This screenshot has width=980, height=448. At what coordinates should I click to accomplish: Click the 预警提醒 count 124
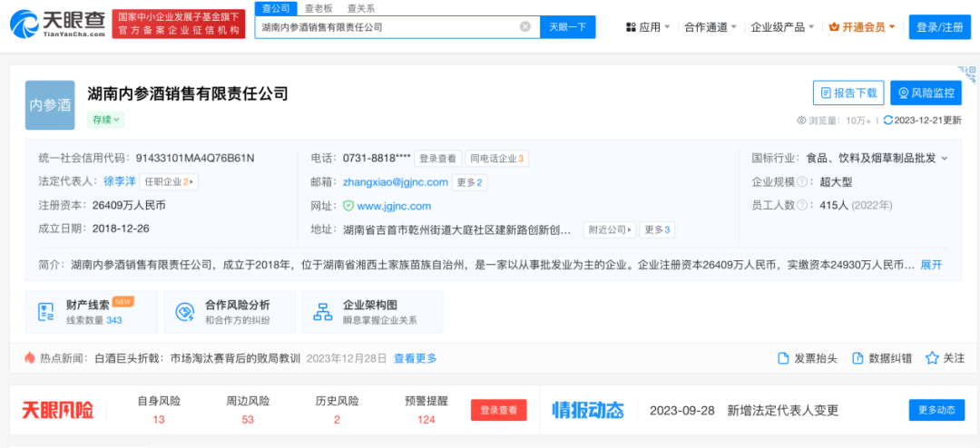click(x=426, y=419)
